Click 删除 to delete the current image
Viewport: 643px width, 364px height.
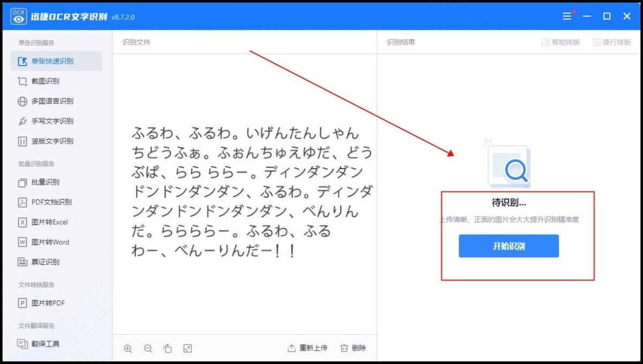(x=353, y=348)
